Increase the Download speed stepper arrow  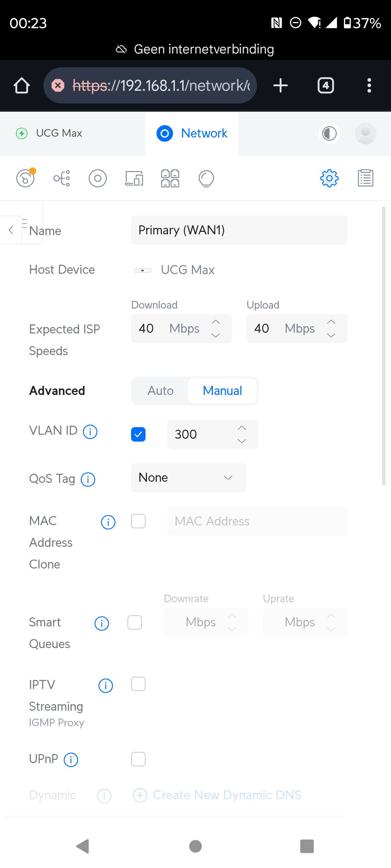pyautogui.click(x=216, y=322)
